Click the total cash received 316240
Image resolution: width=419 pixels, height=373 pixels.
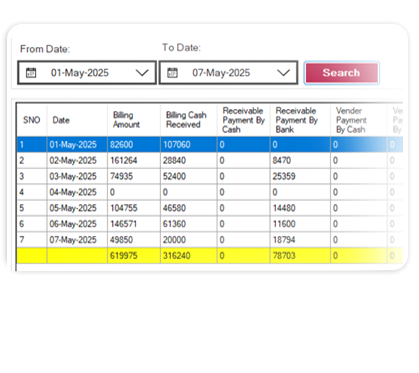pos(189,256)
